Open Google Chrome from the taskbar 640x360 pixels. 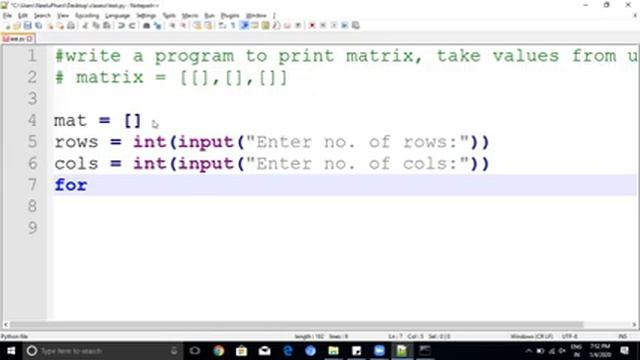point(218,351)
